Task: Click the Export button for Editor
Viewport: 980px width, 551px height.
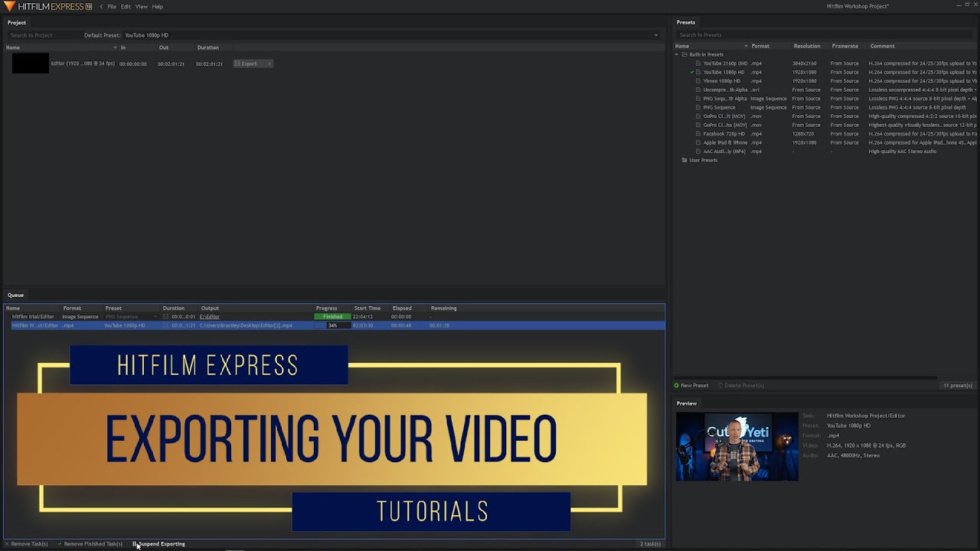Action: pyautogui.click(x=249, y=64)
